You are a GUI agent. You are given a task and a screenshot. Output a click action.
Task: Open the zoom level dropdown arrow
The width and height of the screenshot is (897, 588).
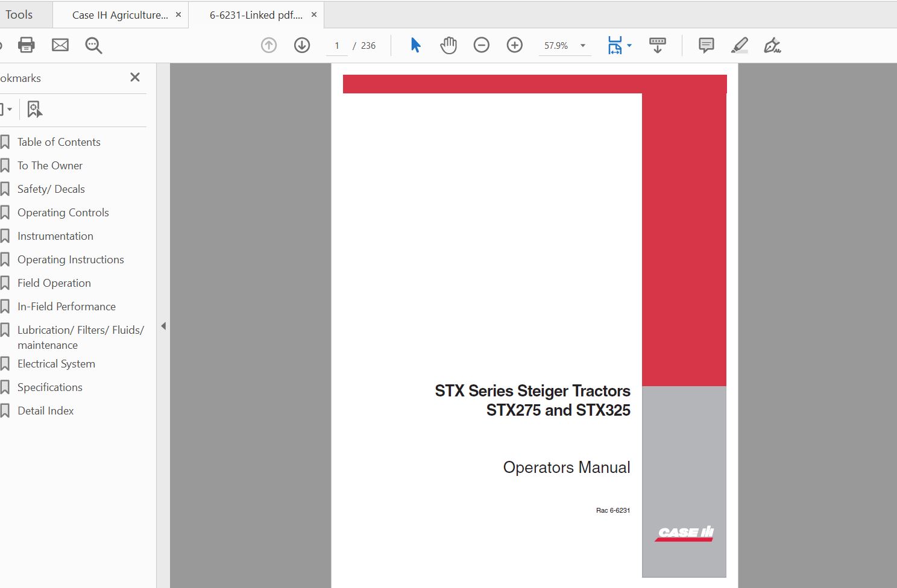pos(583,45)
